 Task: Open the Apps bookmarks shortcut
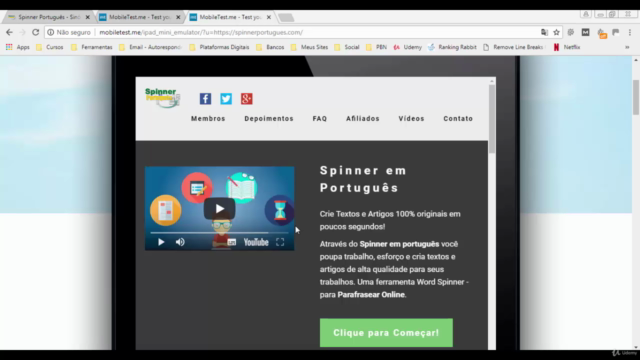(x=18, y=47)
